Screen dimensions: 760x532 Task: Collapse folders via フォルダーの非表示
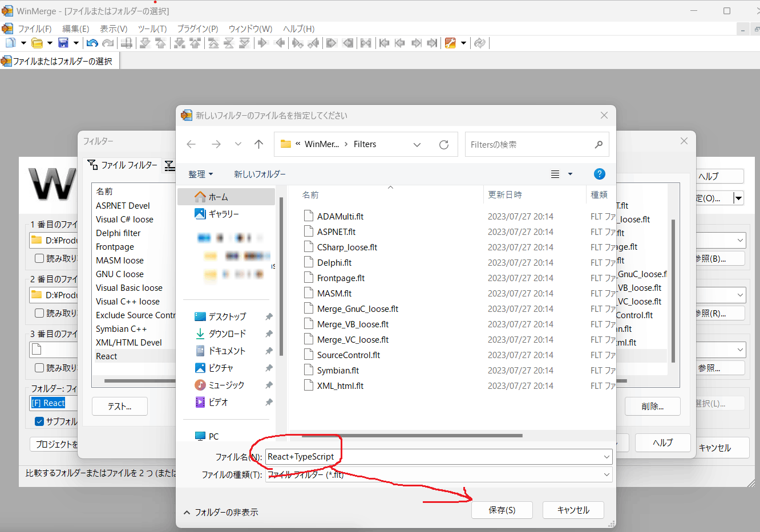(220, 512)
